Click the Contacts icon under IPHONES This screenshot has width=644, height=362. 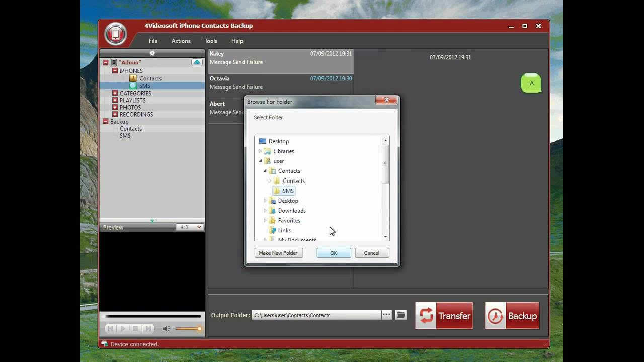click(133, 78)
